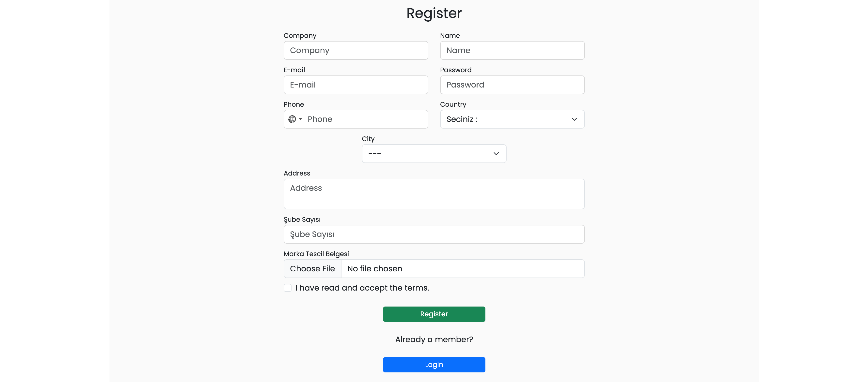
Task: Click the 'No file chosen' area
Action: [462, 269]
